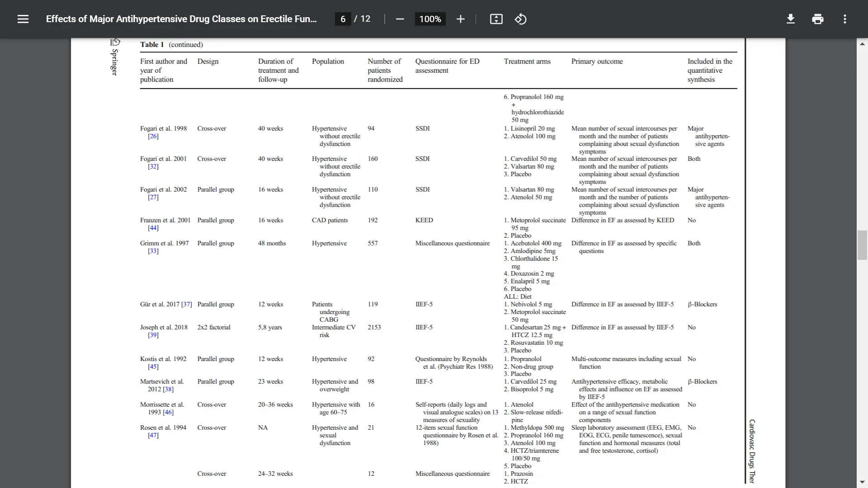
Task: Open reference link [37] for Gür 2017
Action: [187, 305]
